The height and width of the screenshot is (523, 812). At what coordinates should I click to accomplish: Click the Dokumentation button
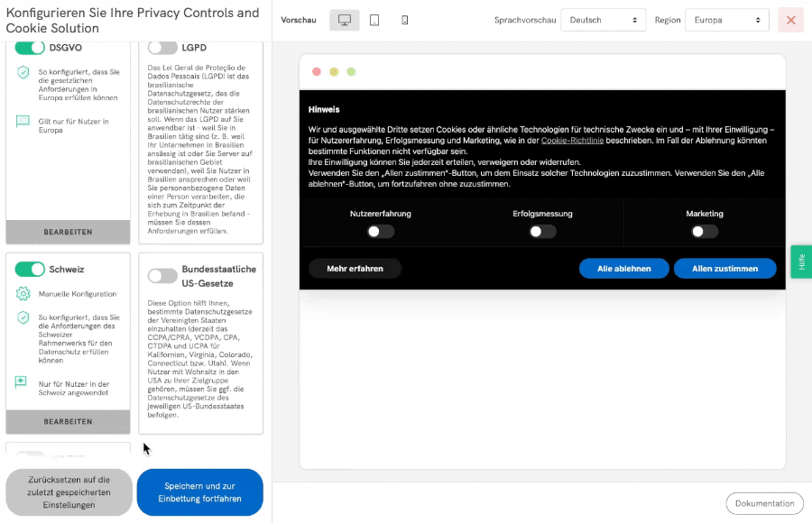point(764,504)
